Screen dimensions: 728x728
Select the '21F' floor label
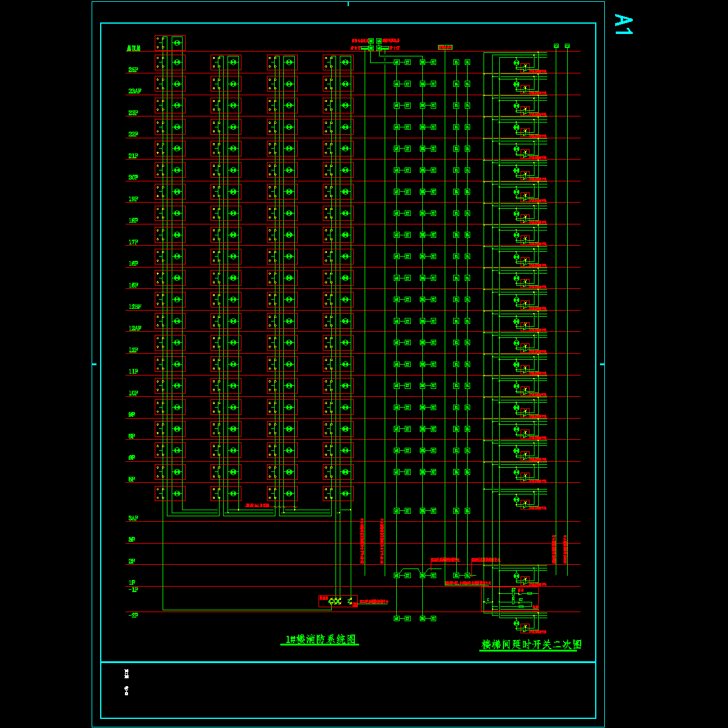pos(133,156)
